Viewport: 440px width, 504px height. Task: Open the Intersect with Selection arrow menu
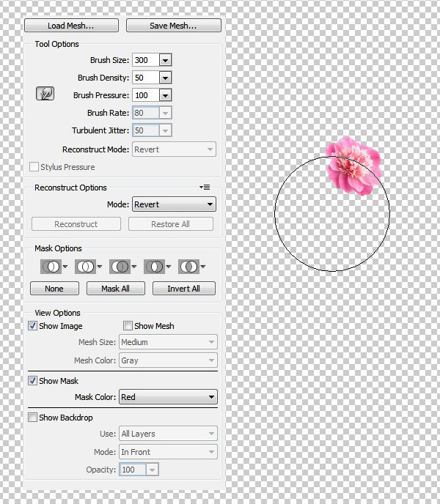pyautogui.click(x=169, y=266)
